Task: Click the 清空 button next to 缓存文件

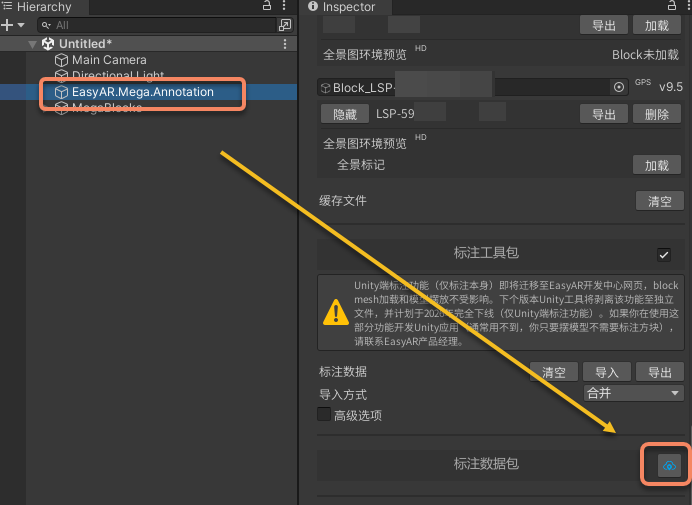Action: coord(659,201)
